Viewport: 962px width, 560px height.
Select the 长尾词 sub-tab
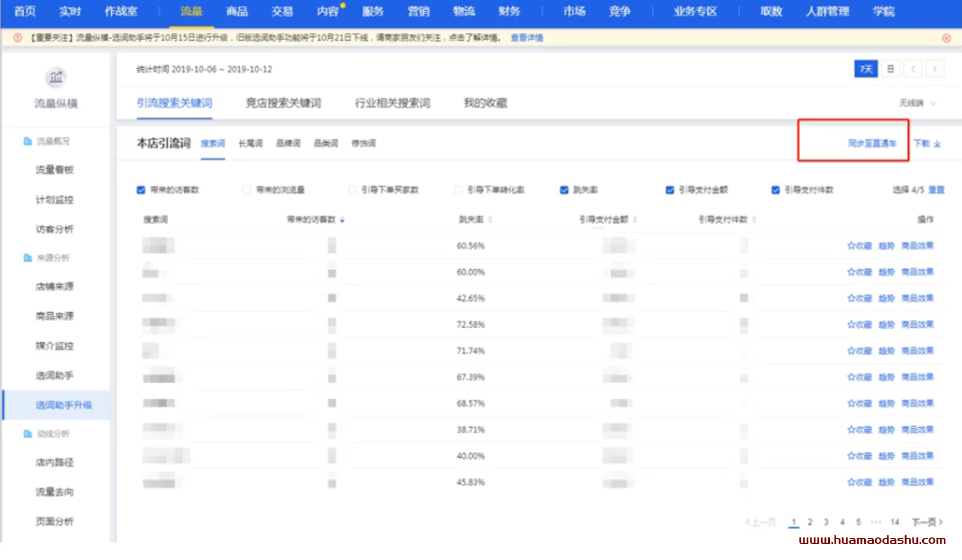coord(250,143)
